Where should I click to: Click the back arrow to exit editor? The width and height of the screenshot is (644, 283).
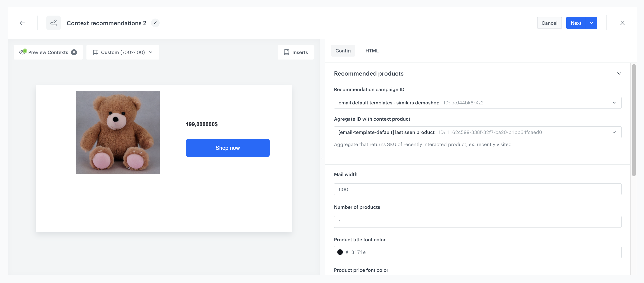pos(22,23)
